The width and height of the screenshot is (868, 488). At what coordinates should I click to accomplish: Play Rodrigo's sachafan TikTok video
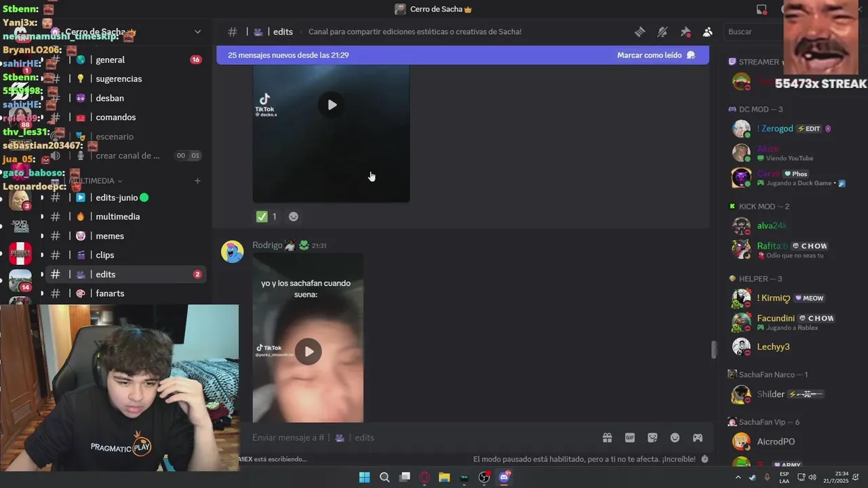tap(309, 352)
